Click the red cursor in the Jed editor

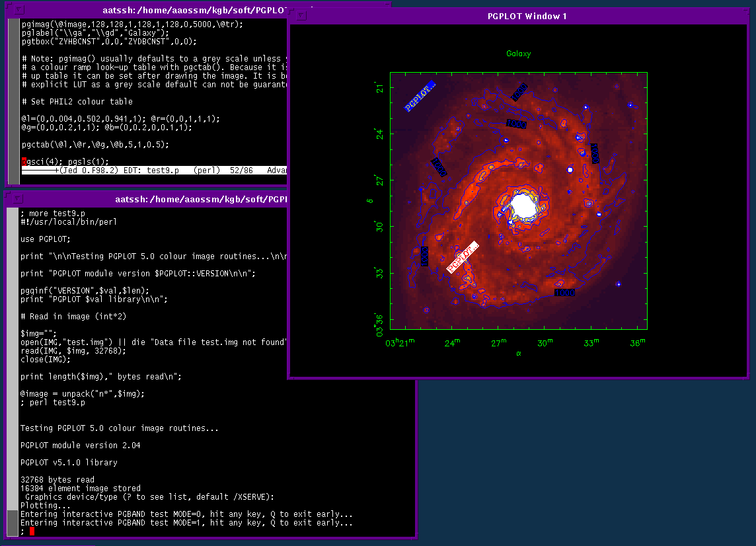pyautogui.click(x=24, y=162)
